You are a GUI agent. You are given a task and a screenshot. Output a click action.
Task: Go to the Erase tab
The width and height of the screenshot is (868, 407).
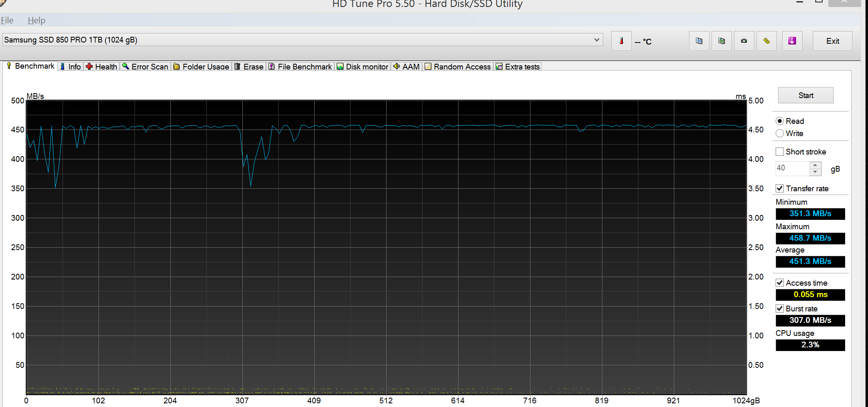pos(248,67)
